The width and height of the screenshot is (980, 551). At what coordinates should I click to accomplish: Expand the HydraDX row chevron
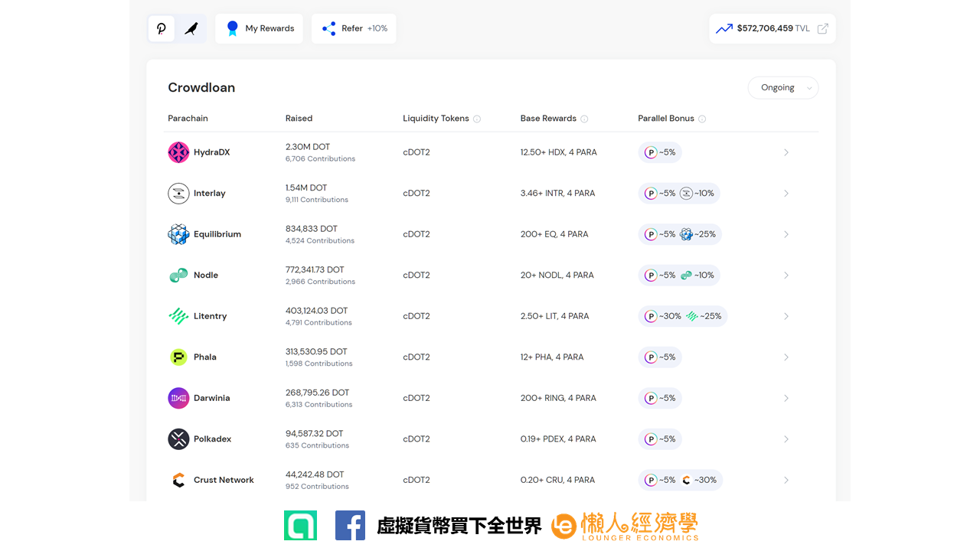[x=786, y=152]
